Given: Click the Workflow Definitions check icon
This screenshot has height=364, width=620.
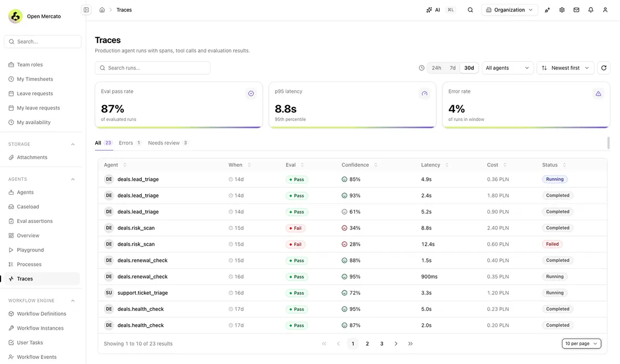Looking at the screenshot, I should tap(11, 314).
